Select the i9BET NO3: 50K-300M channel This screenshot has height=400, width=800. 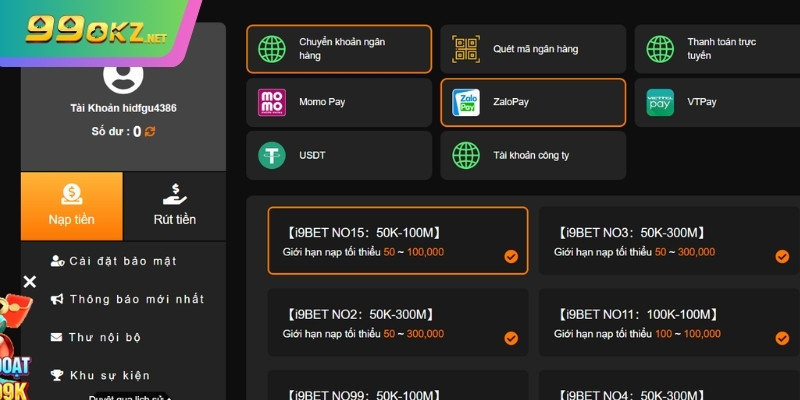669,241
